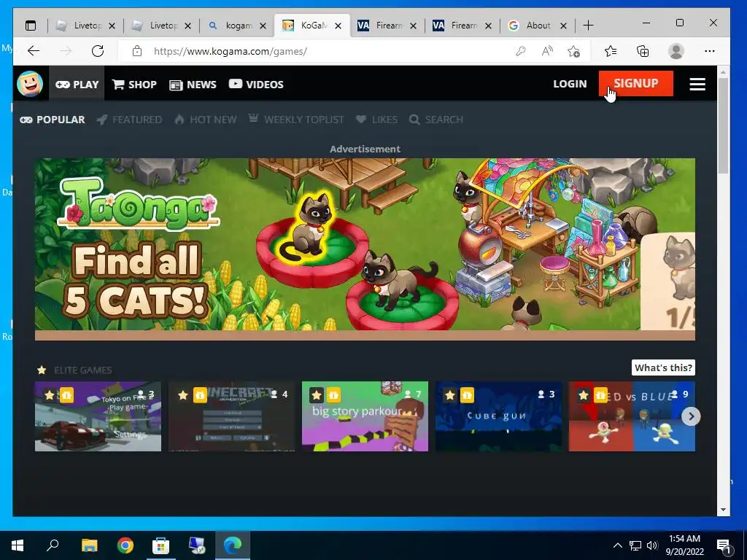Click the page vertical scrollbar thumb
The width and height of the screenshot is (747, 560).
tap(723, 126)
